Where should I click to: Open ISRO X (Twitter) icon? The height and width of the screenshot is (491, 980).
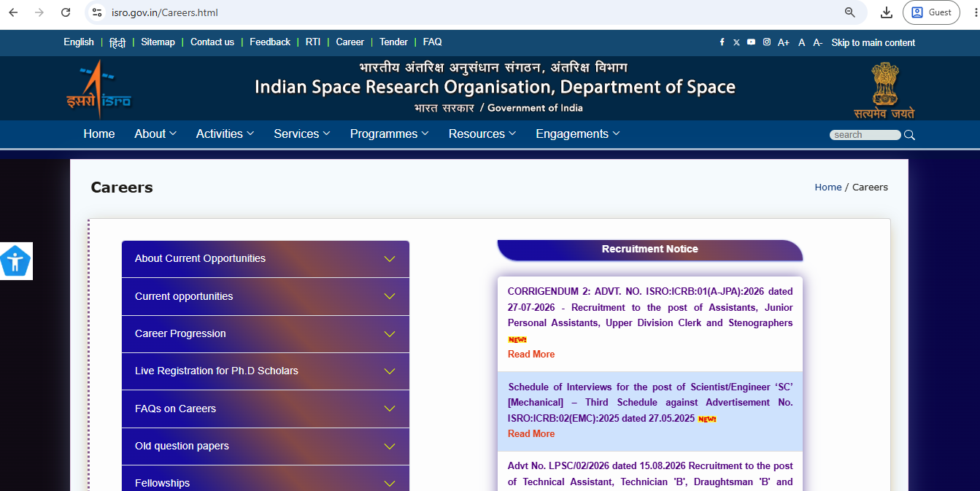click(x=736, y=42)
